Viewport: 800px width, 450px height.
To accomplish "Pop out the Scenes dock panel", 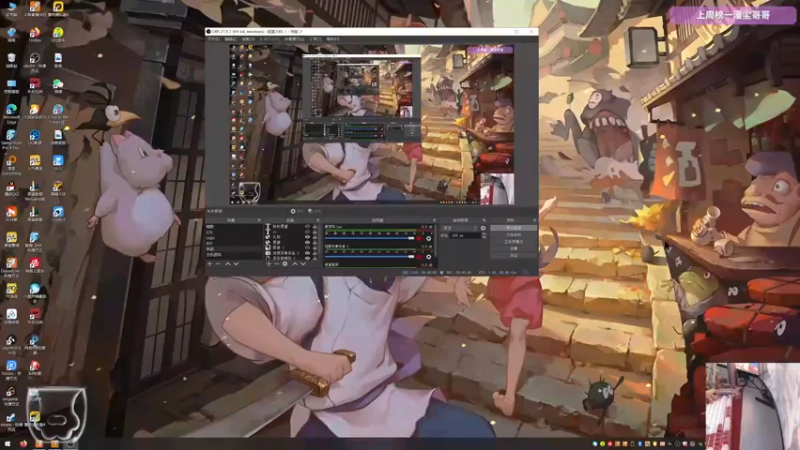I will coord(259,220).
